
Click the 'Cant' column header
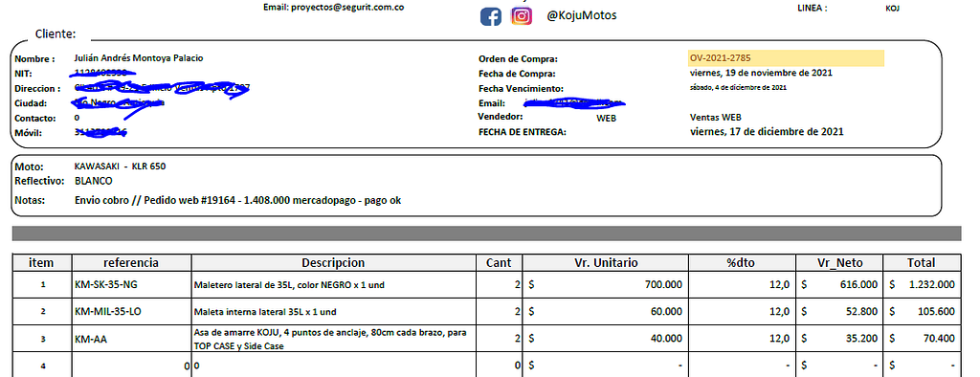click(x=499, y=263)
